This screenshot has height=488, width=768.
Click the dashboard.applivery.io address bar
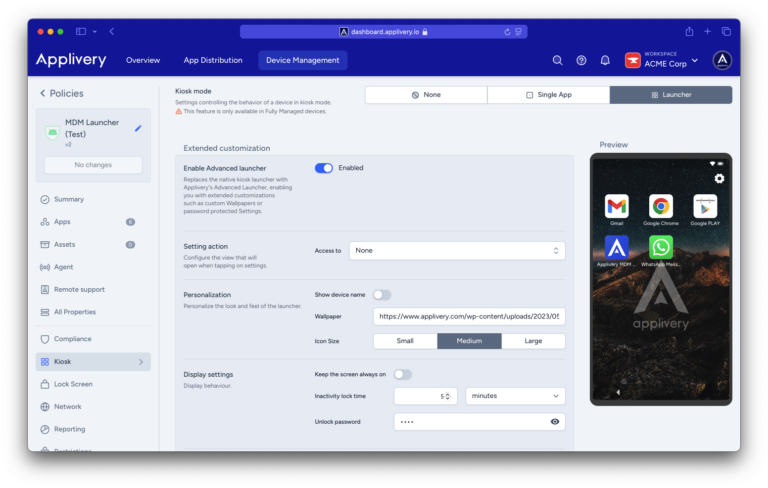384,32
